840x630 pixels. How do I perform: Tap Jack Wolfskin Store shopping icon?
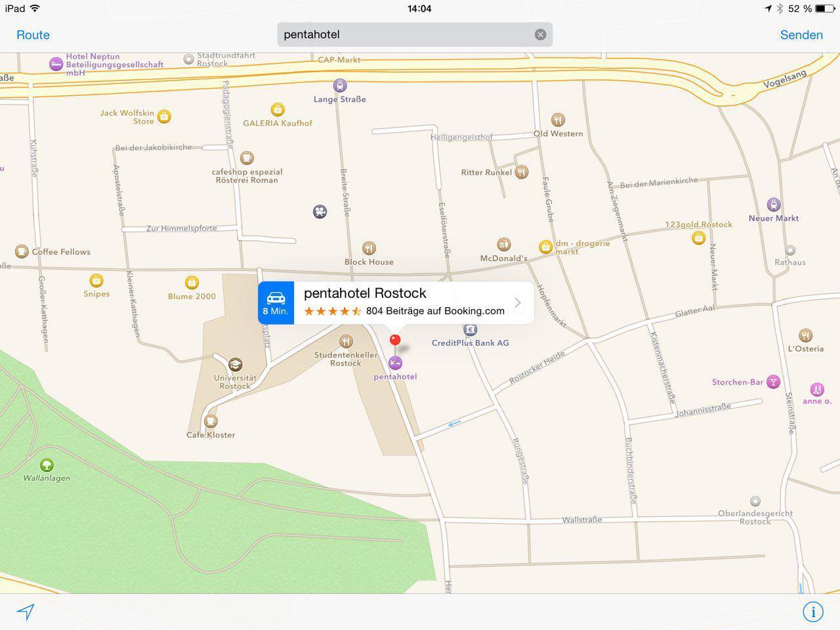(x=164, y=117)
